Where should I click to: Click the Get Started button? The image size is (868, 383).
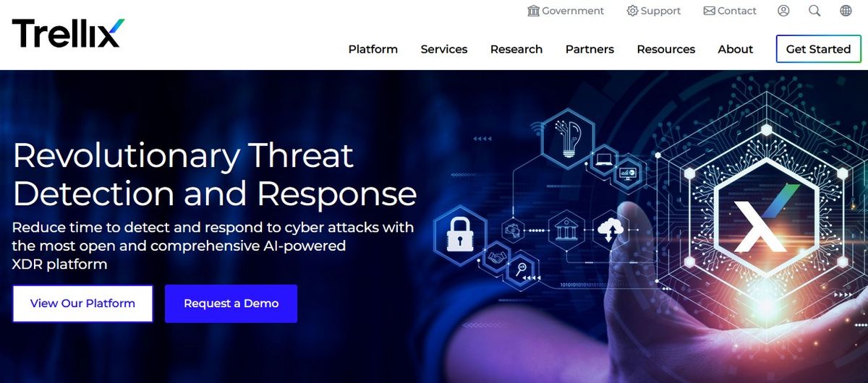(x=818, y=49)
